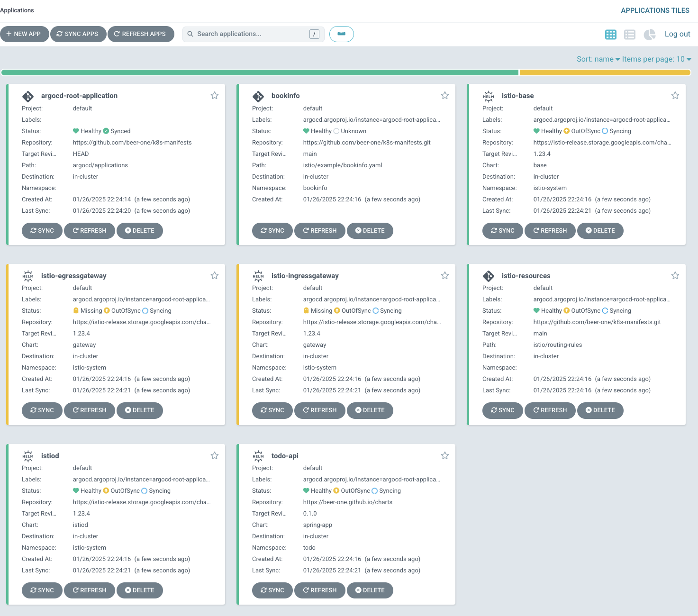This screenshot has width=698, height=616.
Task: Delete the istiod application
Action: click(140, 590)
